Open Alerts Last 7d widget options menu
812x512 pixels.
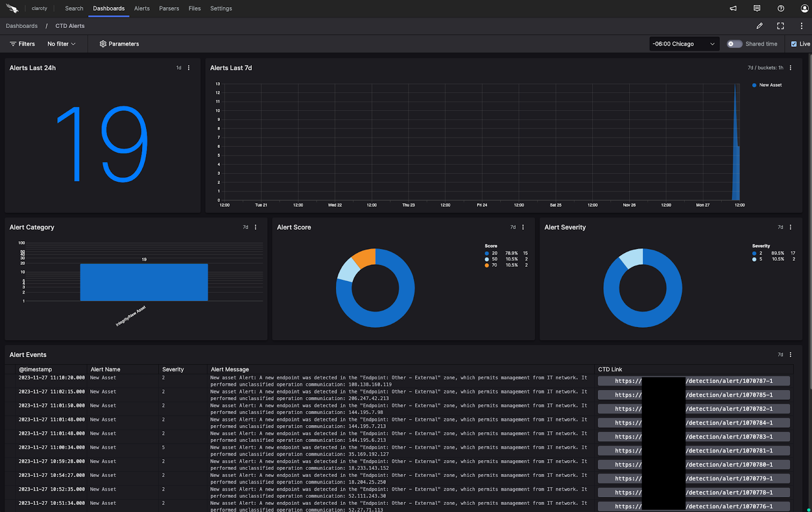tap(790, 68)
